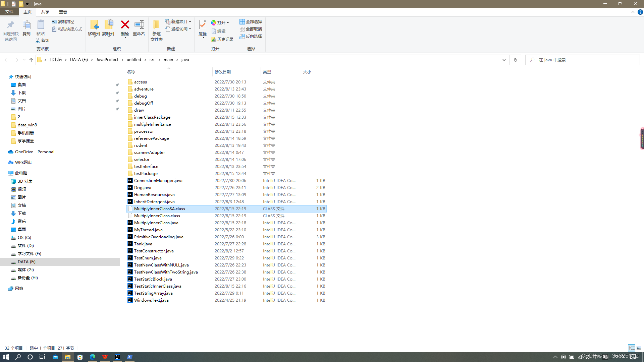Click the Refresh address bar button

[516, 60]
